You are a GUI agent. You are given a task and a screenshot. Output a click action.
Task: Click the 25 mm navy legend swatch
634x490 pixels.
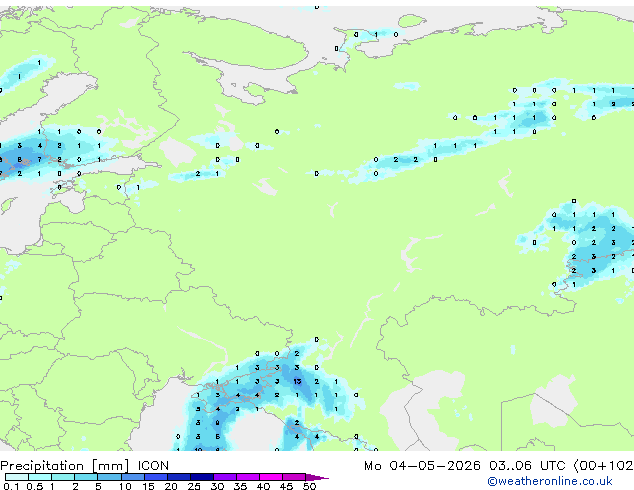201,477
